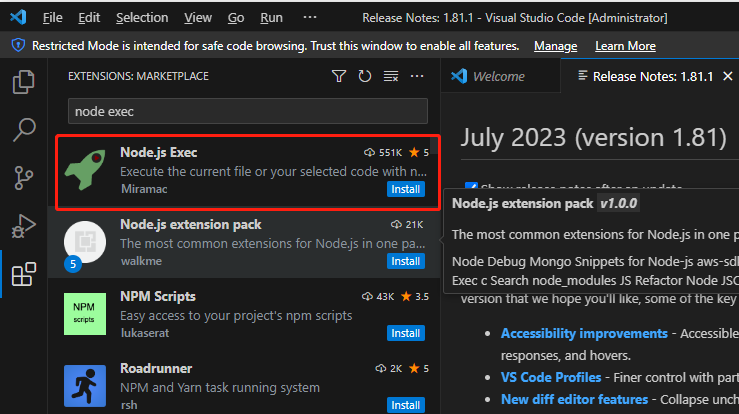
Task: Open the File menu
Action: (53, 18)
